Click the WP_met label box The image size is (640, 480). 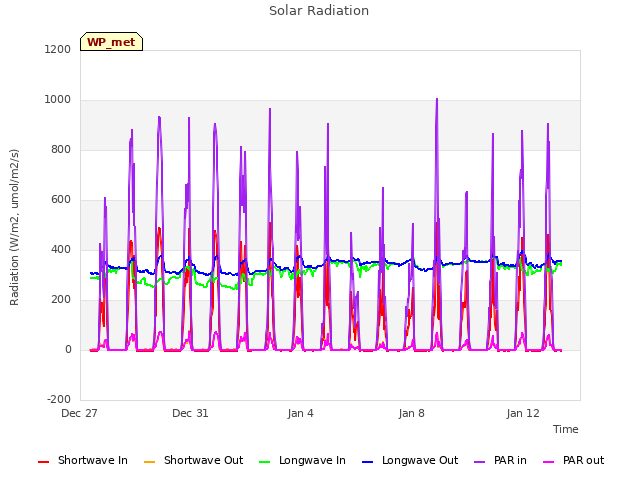tap(111, 42)
